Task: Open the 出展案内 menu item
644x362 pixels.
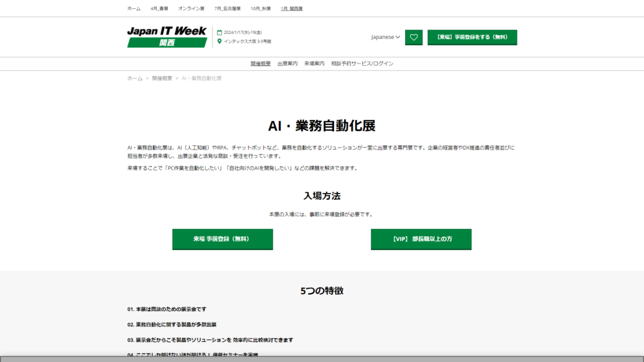Action: [287, 63]
